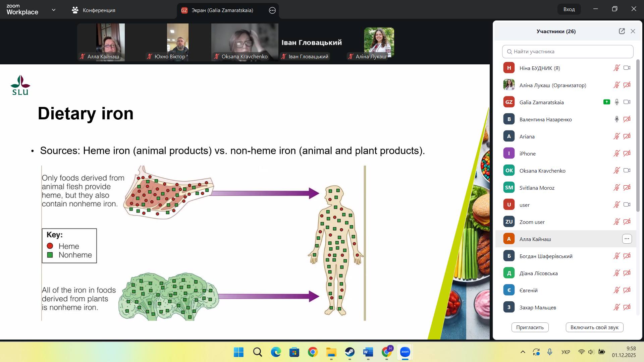
Task: Click camera icon for Oksana Kravchenko
Action: (x=627, y=170)
